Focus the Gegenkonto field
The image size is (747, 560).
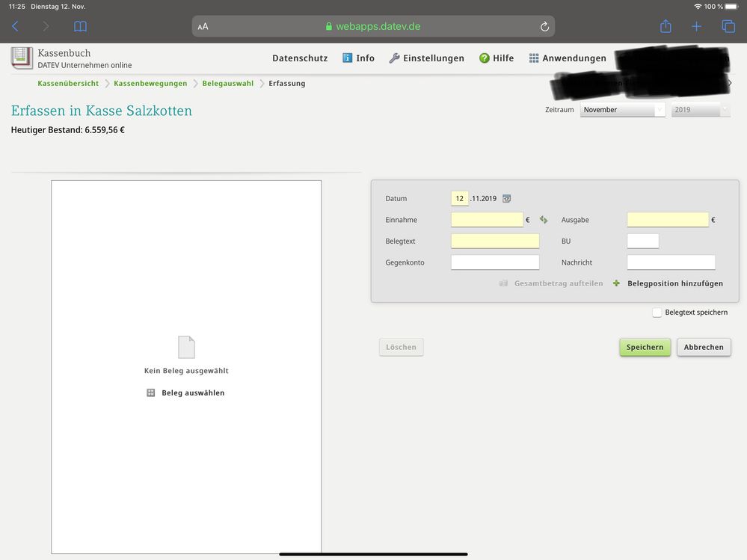(x=495, y=262)
